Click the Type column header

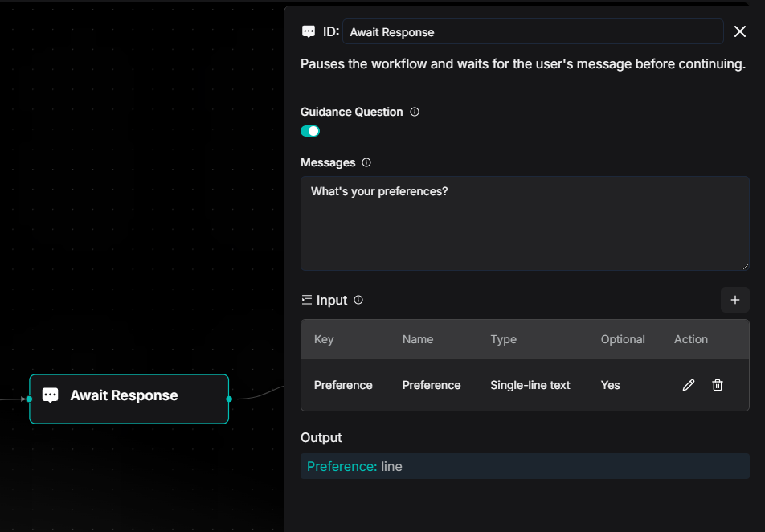(x=503, y=339)
